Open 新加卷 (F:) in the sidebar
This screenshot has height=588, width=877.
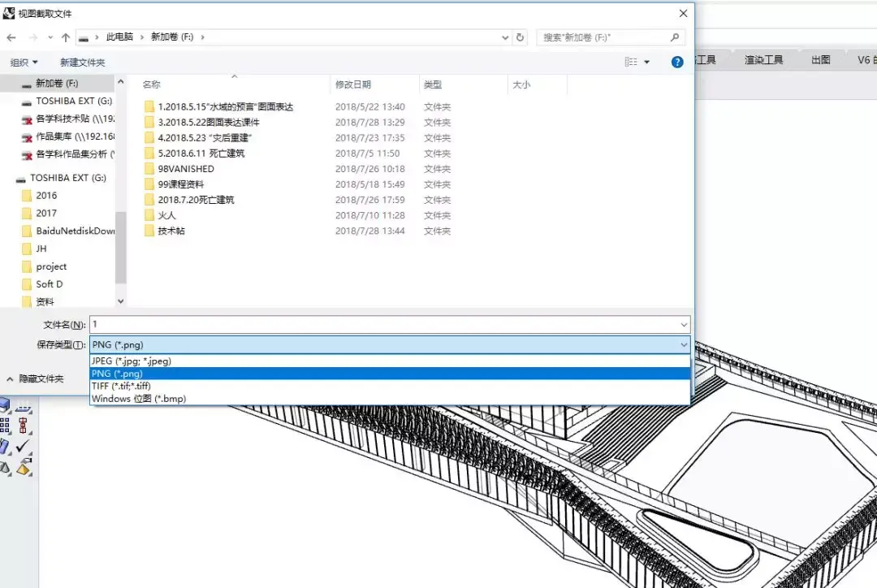point(57,84)
